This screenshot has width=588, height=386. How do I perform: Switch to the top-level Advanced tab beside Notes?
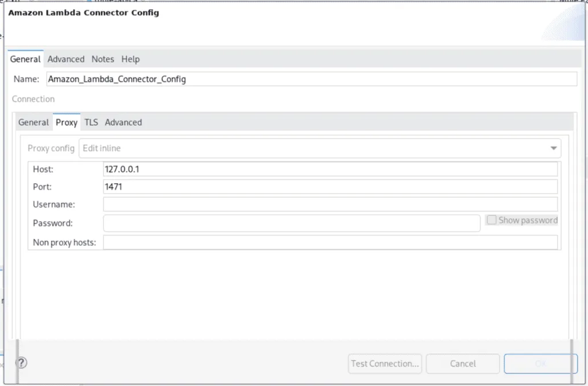[x=66, y=59]
